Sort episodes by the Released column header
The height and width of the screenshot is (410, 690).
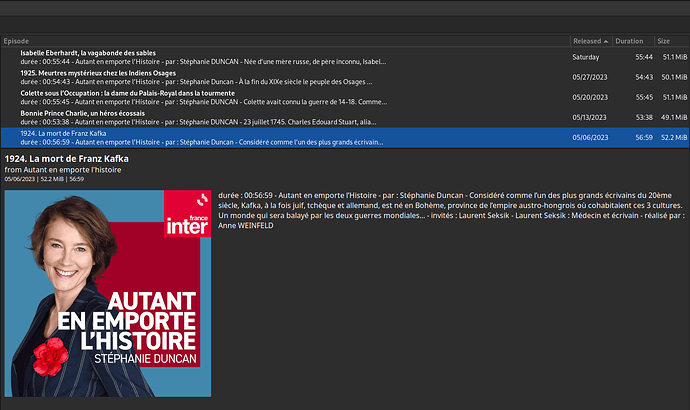[x=585, y=41]
